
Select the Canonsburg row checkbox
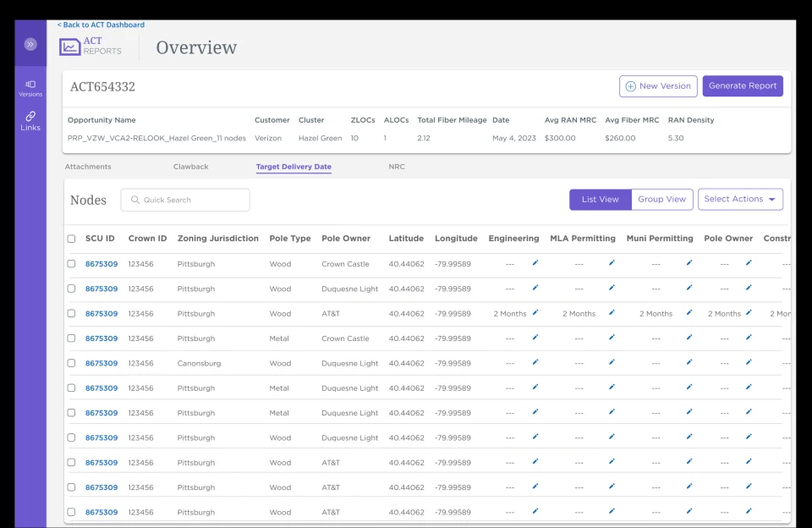pyautogui.click(x=71, y=363)
